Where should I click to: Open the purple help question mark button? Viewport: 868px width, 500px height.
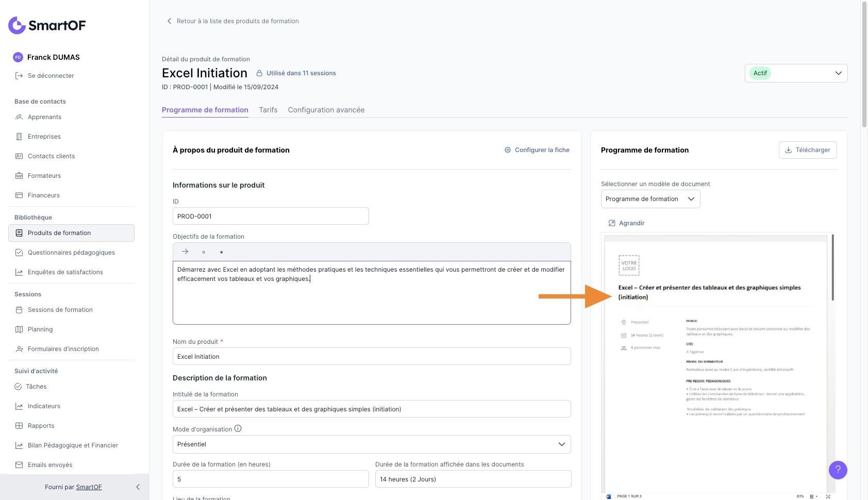(x=838, y=470)
